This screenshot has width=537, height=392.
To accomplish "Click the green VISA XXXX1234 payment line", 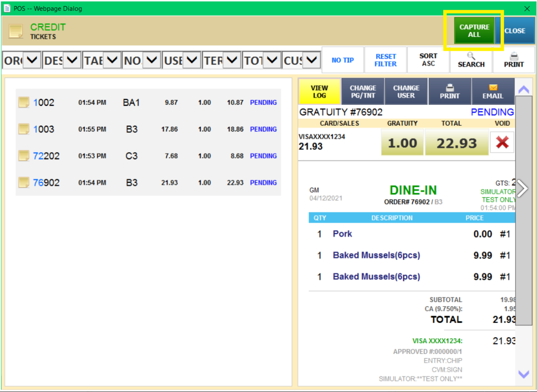I will click(x=437, y=341).
